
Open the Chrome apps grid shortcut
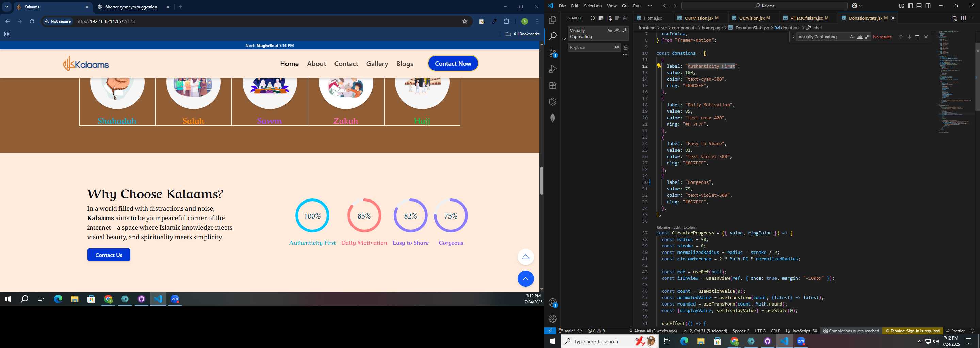pyautogui.click(x=6, y=34)
